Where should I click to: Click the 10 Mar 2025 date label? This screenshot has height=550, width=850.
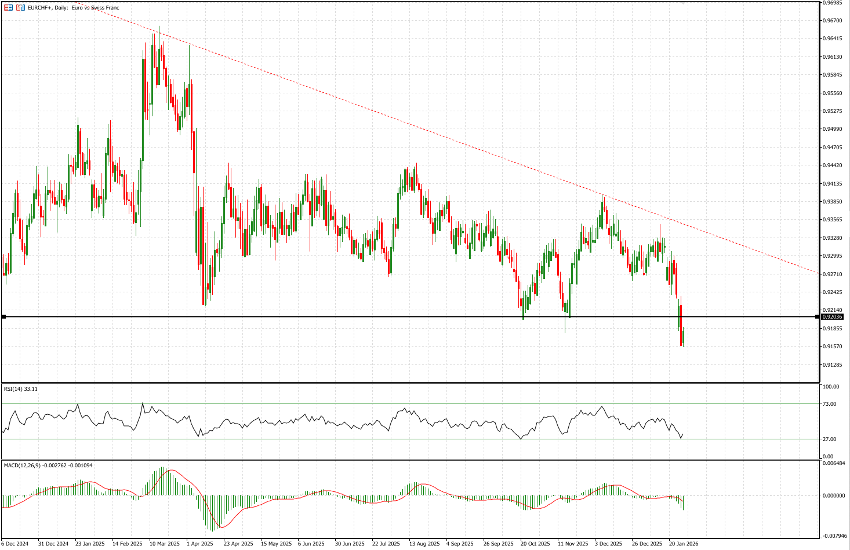164,545
